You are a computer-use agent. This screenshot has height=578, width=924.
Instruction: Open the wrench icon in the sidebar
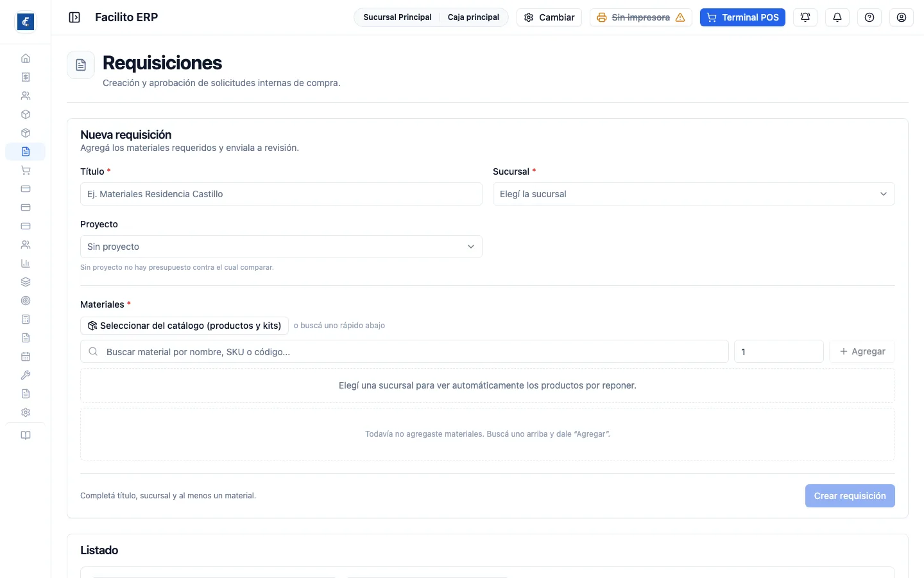[26, 375]
